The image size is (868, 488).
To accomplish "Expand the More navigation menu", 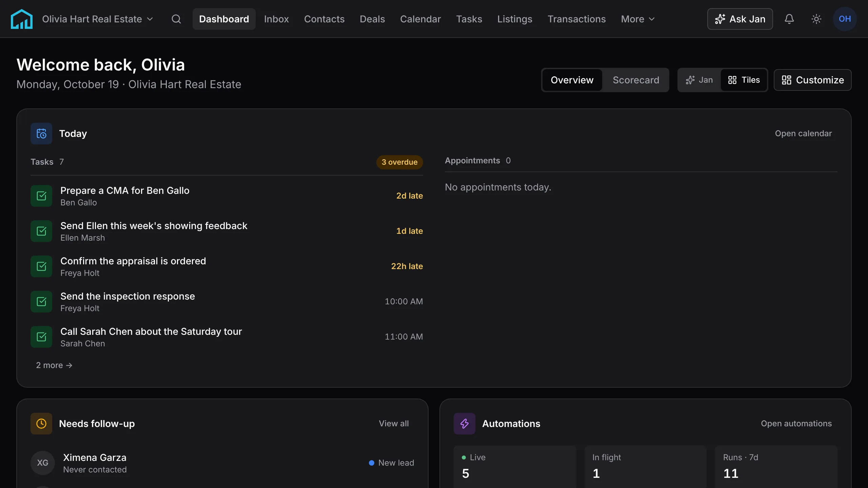I will pos(637,19).
